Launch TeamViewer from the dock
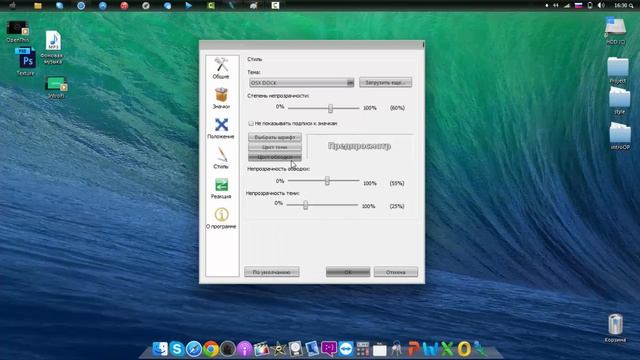640x360 pixels. tap(346, 349)
